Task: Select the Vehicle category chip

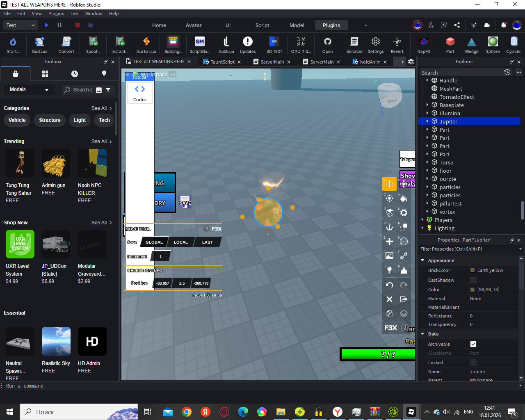Action: [x=17, y=120]
